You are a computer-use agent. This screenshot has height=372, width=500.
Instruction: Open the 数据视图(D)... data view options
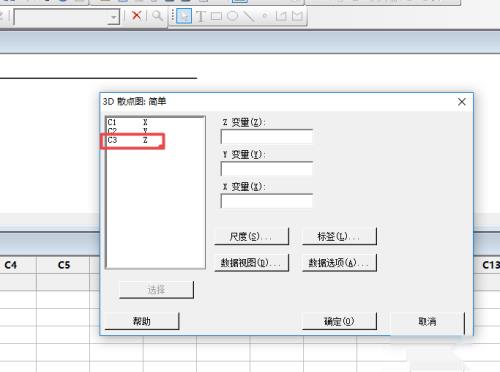[x=252, y=263]
